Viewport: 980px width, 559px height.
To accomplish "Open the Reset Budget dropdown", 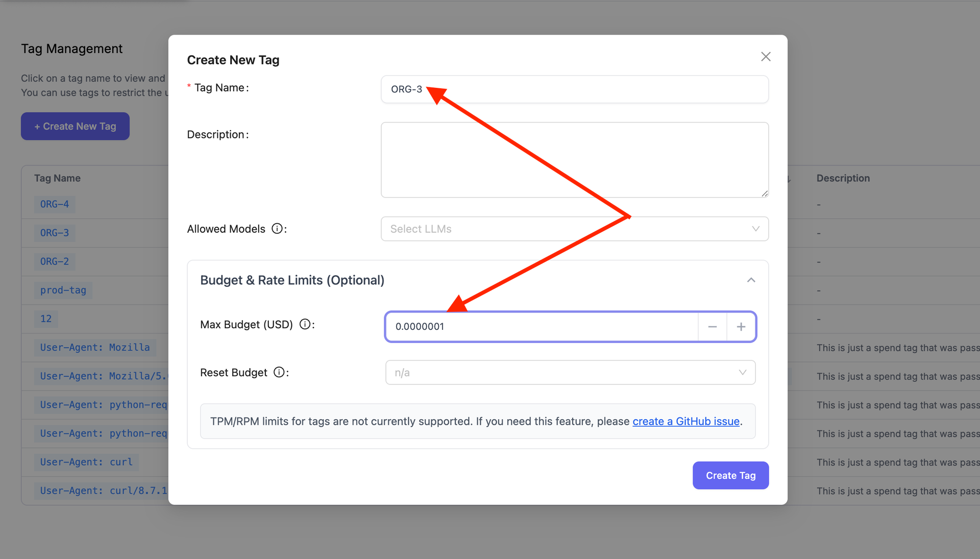I will [570, 373].
